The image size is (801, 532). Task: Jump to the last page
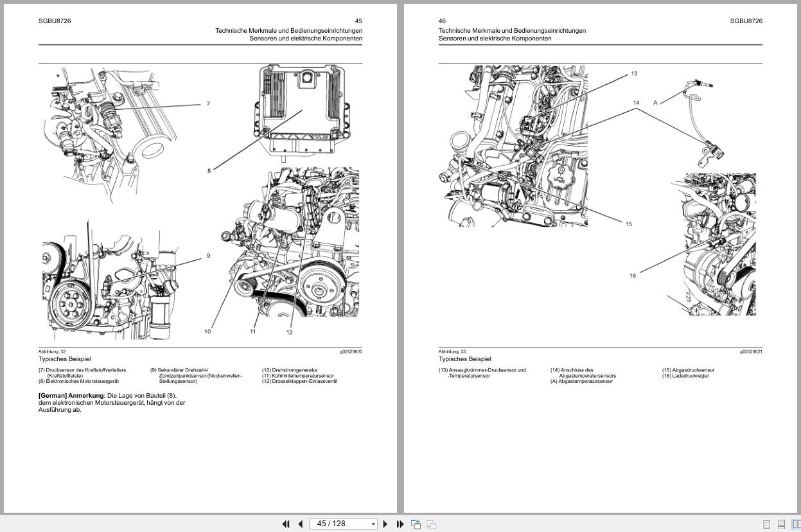coord(400,524)
